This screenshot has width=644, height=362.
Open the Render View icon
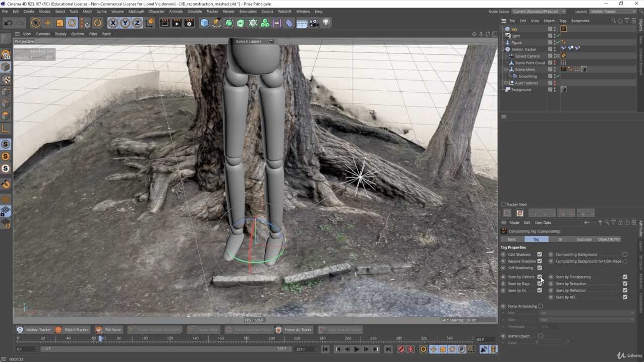pyautogui.click(x=165, y=23)
